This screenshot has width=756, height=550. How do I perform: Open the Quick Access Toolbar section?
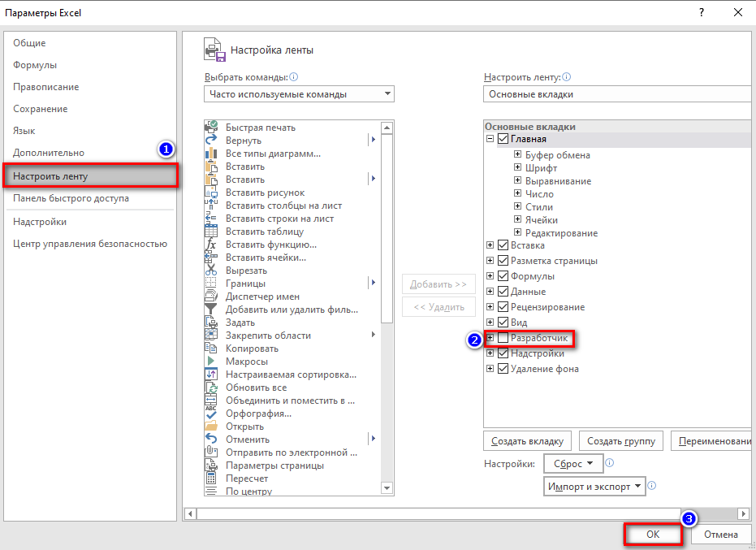[71, 198]
